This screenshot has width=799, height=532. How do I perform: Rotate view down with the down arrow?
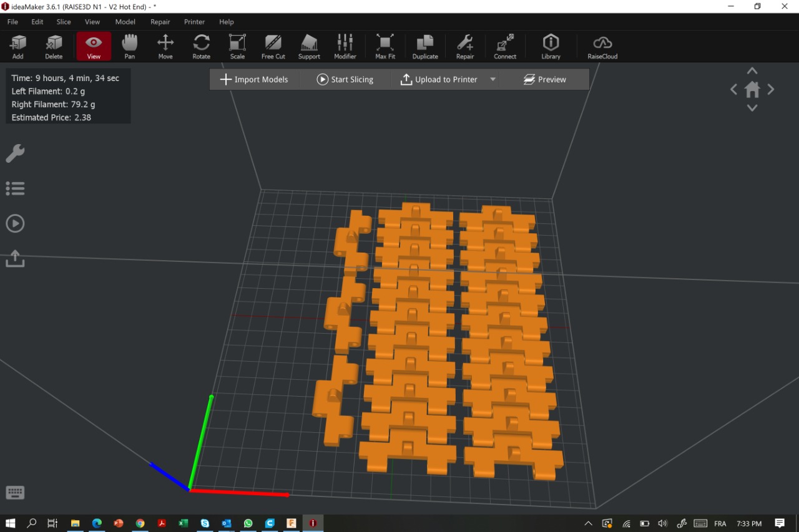pyautogui.click(x=752, y=108)
